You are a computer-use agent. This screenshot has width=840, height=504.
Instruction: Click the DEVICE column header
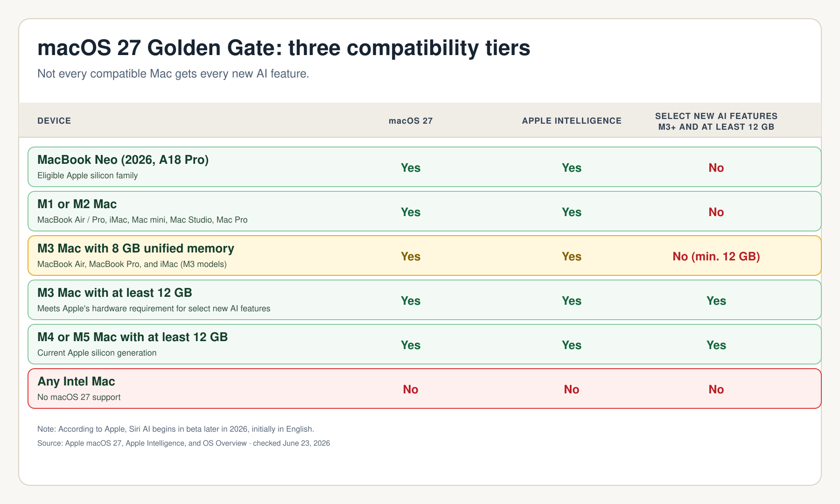54,121
